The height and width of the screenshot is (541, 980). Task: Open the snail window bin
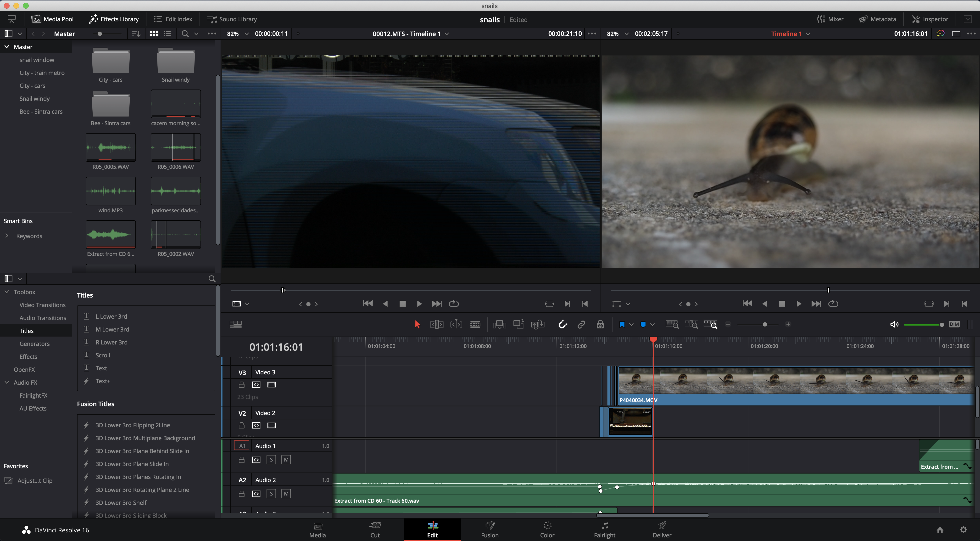(x=37, y=60)
